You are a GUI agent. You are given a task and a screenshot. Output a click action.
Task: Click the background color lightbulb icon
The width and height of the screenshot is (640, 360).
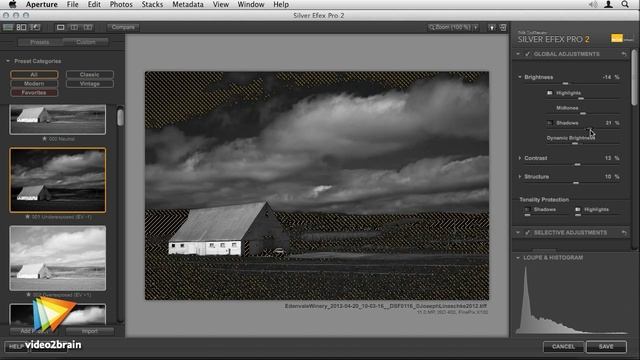492,27
